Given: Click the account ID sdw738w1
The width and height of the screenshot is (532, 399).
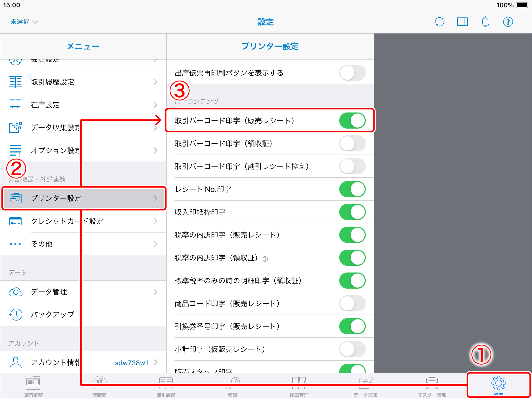Looking at the screenshot, I should click(x=131, y=363).
